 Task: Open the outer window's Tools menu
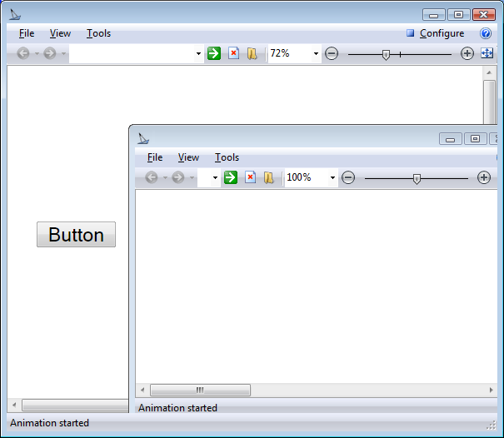(98, 33)
